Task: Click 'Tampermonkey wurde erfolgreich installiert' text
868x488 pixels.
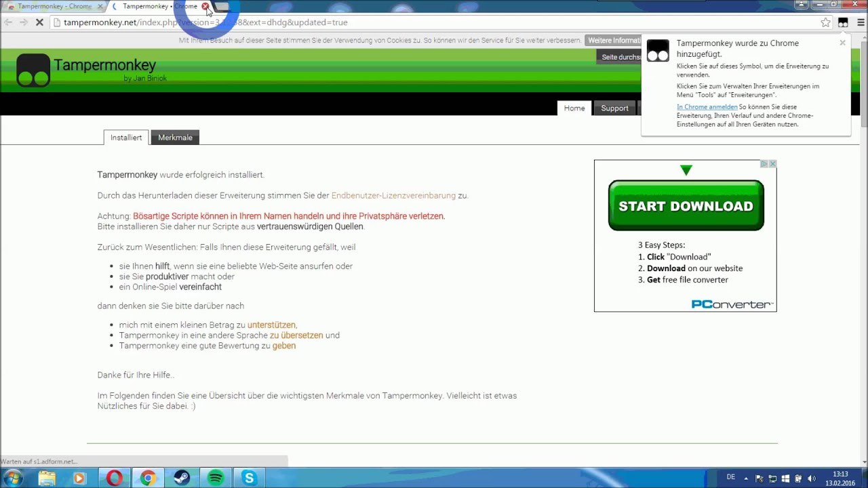Action: click(180, 175)
